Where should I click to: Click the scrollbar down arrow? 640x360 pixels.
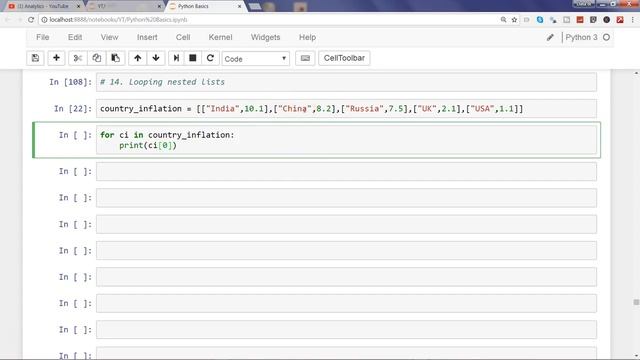(636, 356)
